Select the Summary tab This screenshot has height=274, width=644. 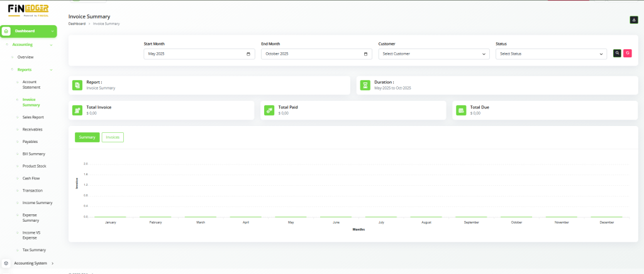87,137
